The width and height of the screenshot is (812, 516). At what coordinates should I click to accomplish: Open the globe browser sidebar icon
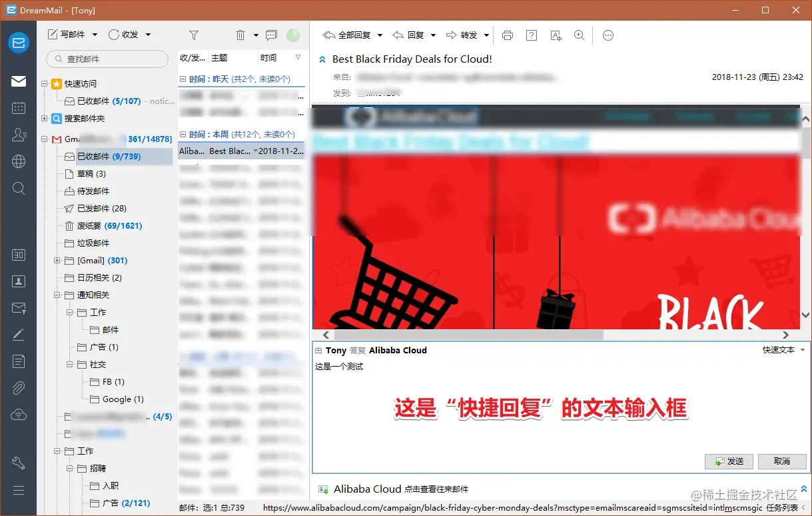click(19, 161)
